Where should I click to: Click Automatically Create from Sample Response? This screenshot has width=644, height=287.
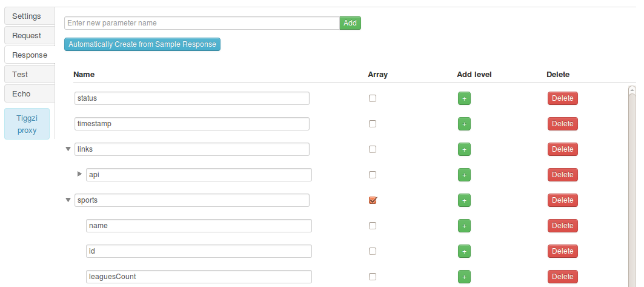click(142, 44)
